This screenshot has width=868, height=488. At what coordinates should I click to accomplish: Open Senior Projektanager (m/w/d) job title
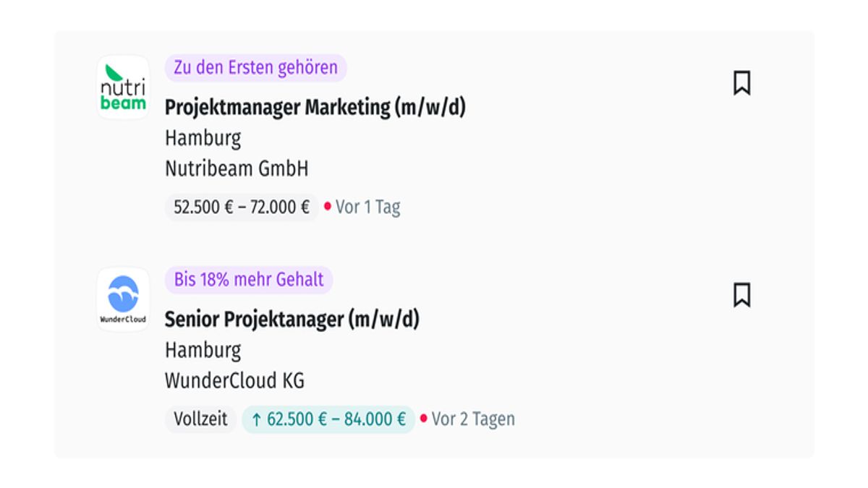(x=292, y=319)
